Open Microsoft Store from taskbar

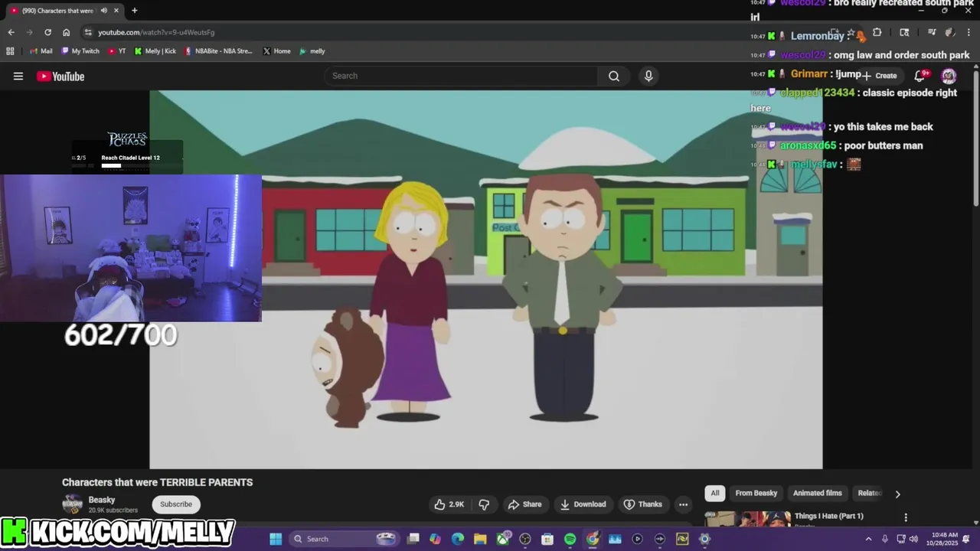point(547,539)
